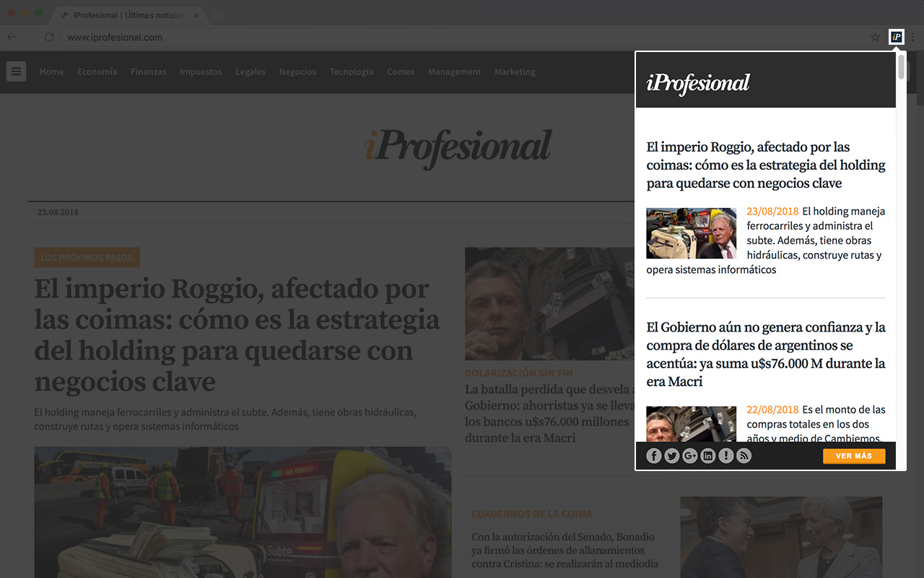Open the Economía section
Screen dimensions: 924x578
[x=97, y=72]
